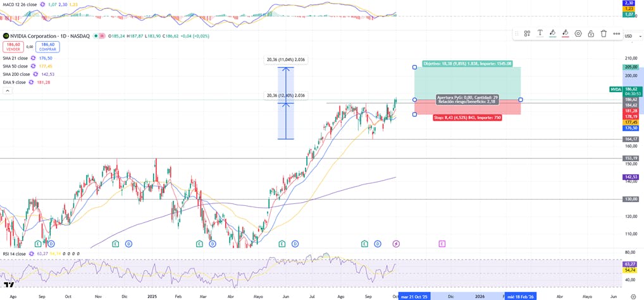
Task: Click the purple icon beside RSI 14 close
Action: point(30,254)
